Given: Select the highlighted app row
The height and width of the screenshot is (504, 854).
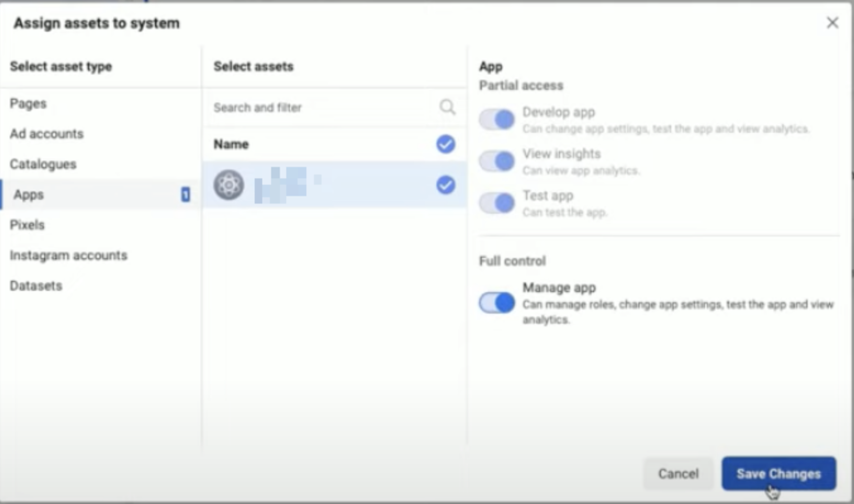Looking at the screenshot, I should point(323,185).
